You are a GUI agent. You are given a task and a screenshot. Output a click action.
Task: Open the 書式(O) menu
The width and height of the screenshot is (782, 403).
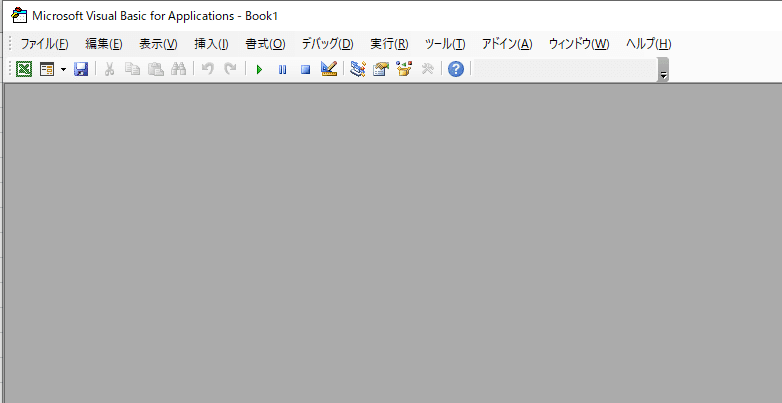(265, 44)
